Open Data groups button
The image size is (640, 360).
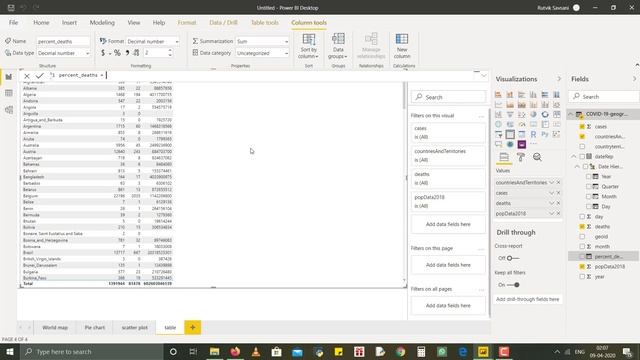(x=338, y=46)
